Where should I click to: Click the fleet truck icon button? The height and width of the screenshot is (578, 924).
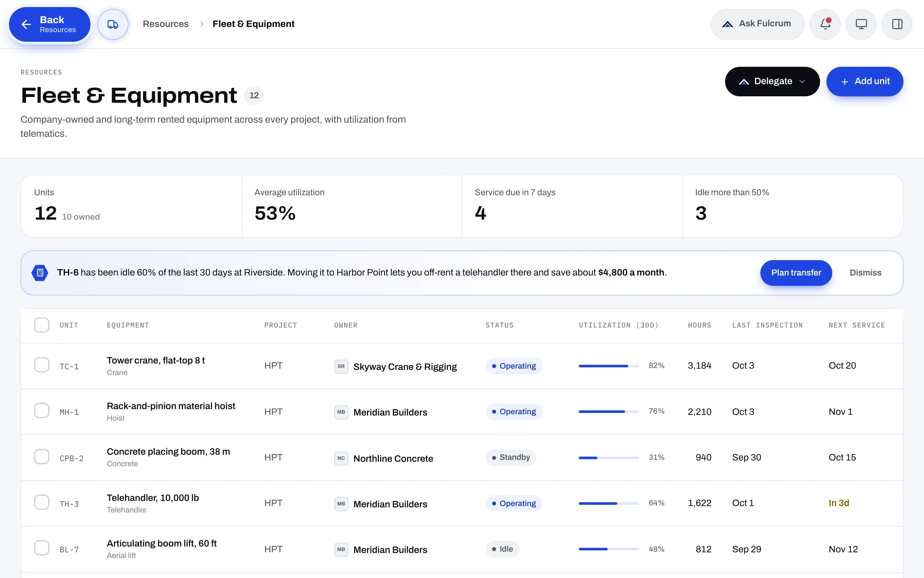click(x=113, y=24)
